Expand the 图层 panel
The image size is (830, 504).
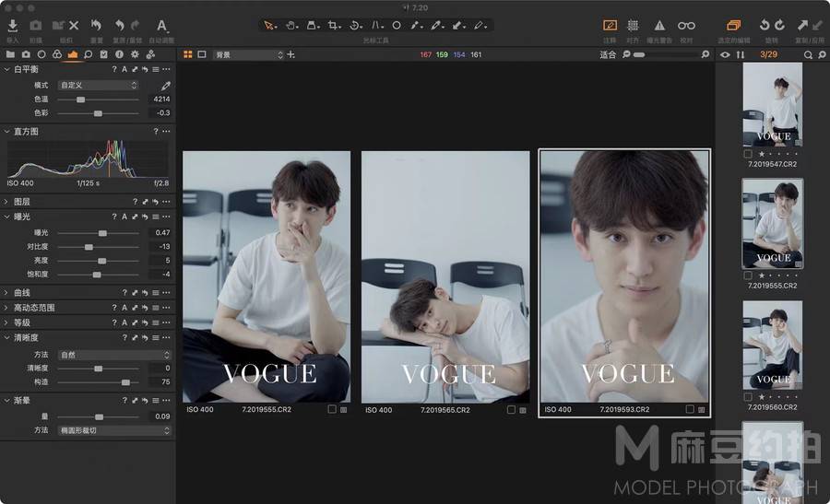click(6, 202)
